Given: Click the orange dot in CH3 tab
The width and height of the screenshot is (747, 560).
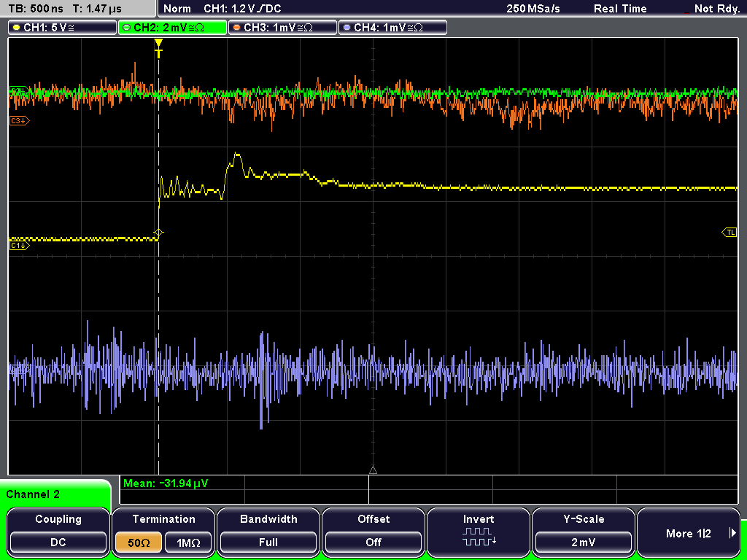Looking at the screenshot, I should (x=237, y=28).
